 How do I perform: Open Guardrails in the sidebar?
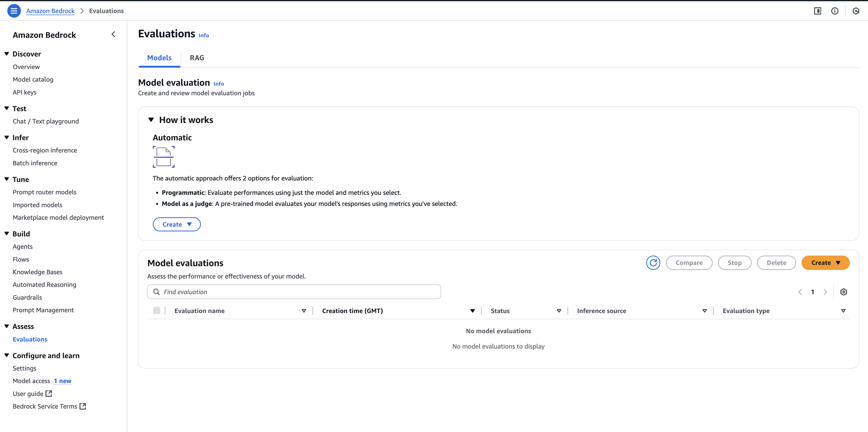(27, 297)
